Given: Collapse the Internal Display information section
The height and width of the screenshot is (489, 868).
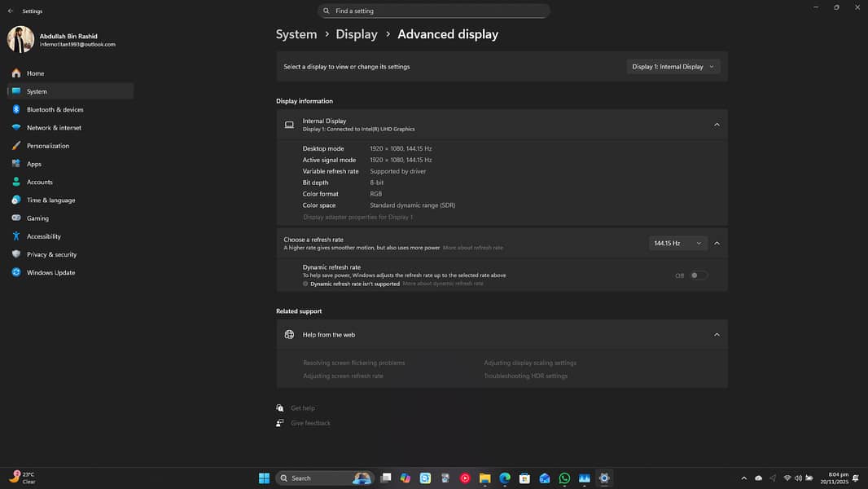Looking at the screenshot, I should click(717, 125).
